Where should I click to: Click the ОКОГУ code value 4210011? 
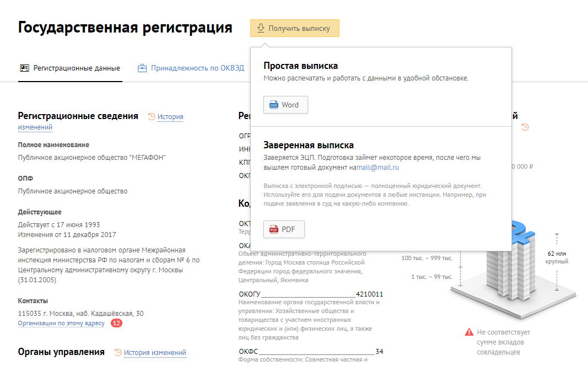click(369, 294)
